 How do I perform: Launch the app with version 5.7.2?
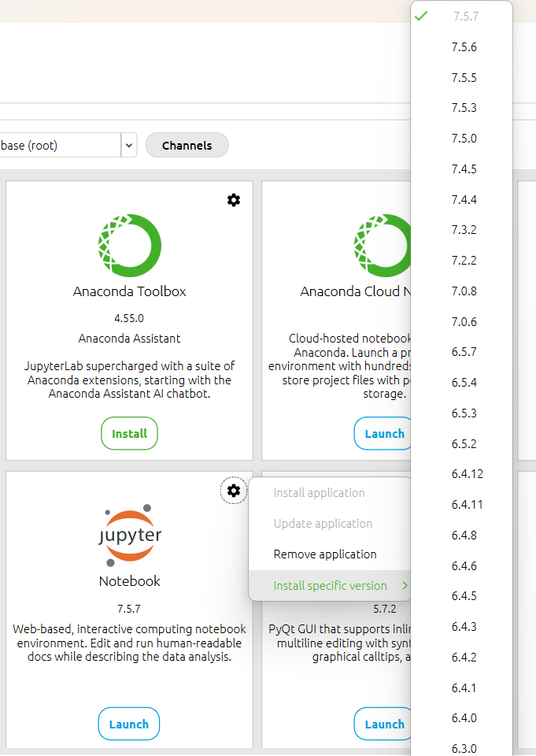click(383, 724)
